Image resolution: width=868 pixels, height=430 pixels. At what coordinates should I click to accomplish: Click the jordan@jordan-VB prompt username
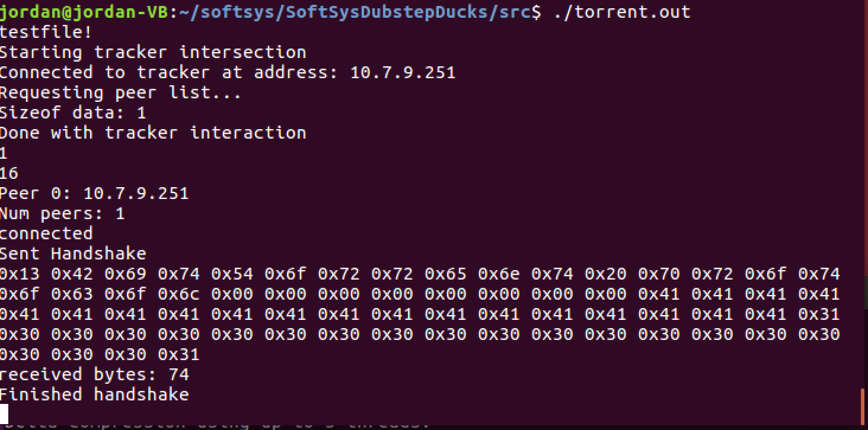pyautogui.click(x=84, y=12)
